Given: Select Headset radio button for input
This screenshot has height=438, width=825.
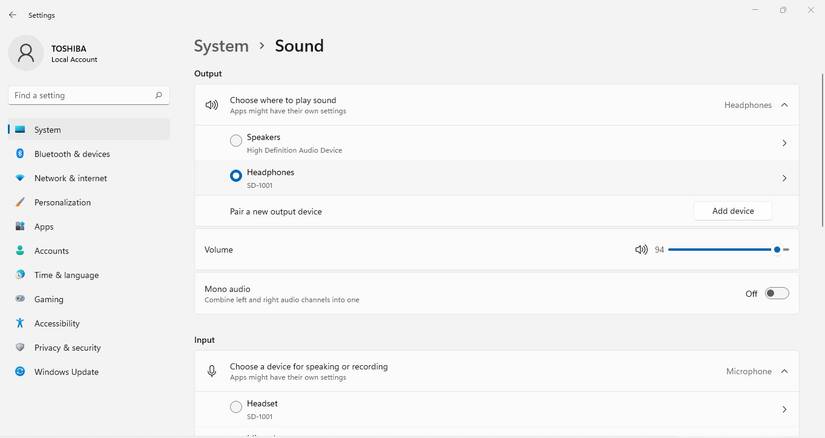Looking at the screenshot, I should (x=236, y=407).
